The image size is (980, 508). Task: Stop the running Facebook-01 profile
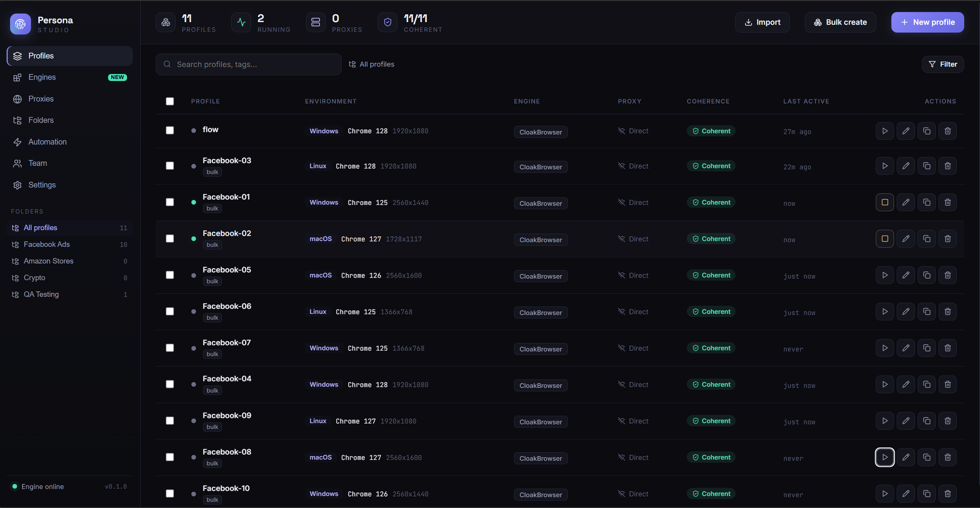click(884, 202)
